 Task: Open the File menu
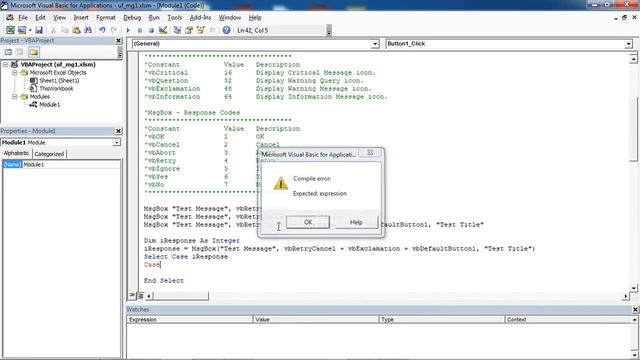point(23,18)
